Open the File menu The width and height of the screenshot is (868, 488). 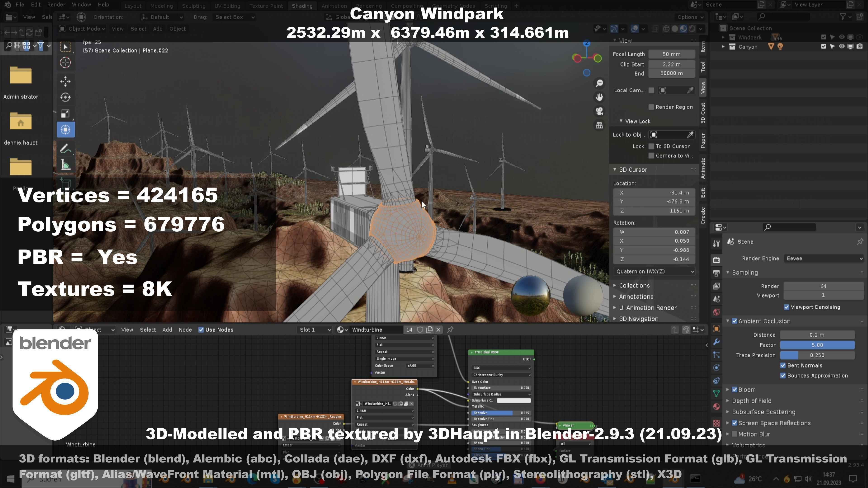tap(20, 5)
